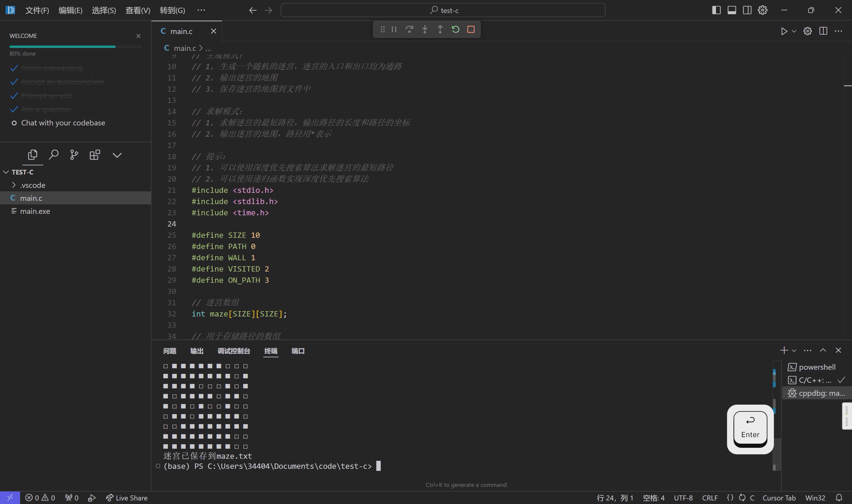
Task: Toggle the secondary sidebar layout icon
Action: (x=747, y=10)
